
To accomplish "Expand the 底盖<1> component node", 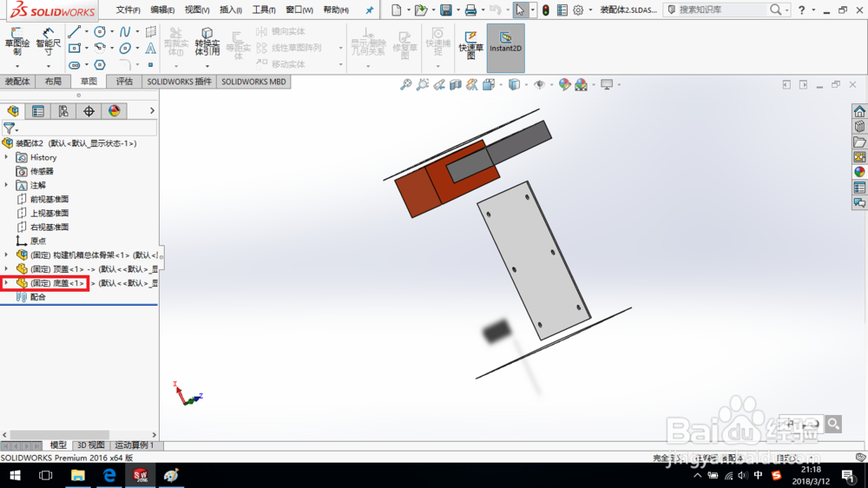I will point(6,282).
